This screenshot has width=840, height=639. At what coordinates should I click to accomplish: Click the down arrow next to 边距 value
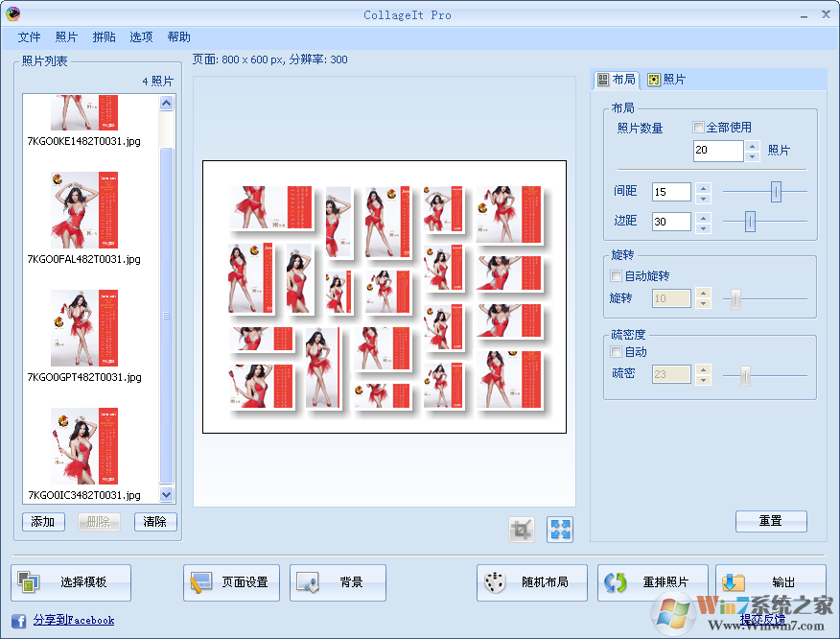coord(702,226)
